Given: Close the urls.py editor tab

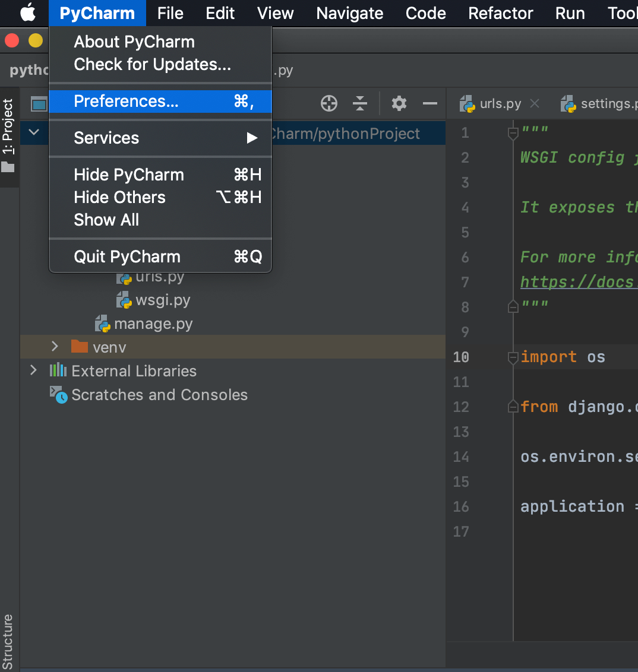Looking at the screenshot, I should (x=535, y=104).
